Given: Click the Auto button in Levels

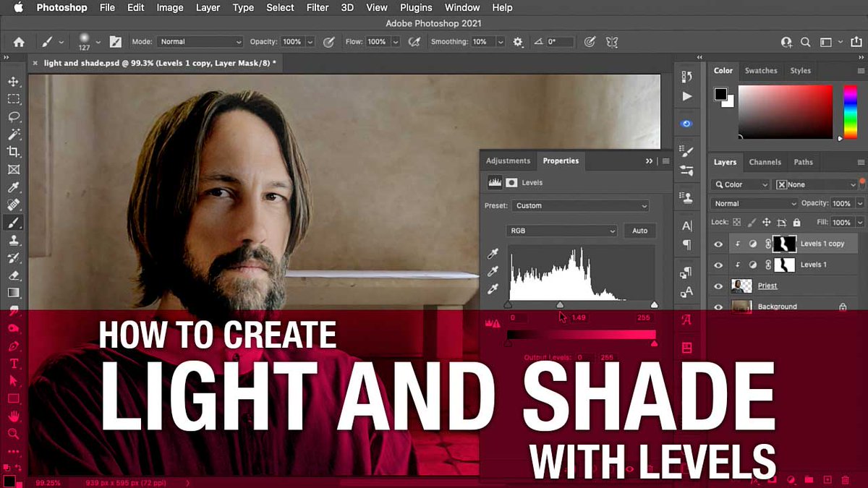Looking at the screenshot, I should [640, 231].
